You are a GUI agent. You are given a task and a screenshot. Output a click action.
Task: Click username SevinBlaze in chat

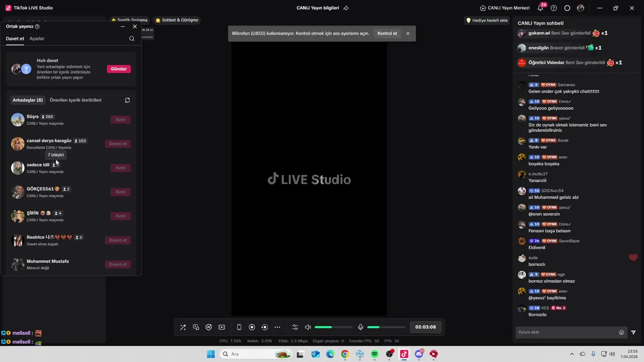tap(569, 241)
